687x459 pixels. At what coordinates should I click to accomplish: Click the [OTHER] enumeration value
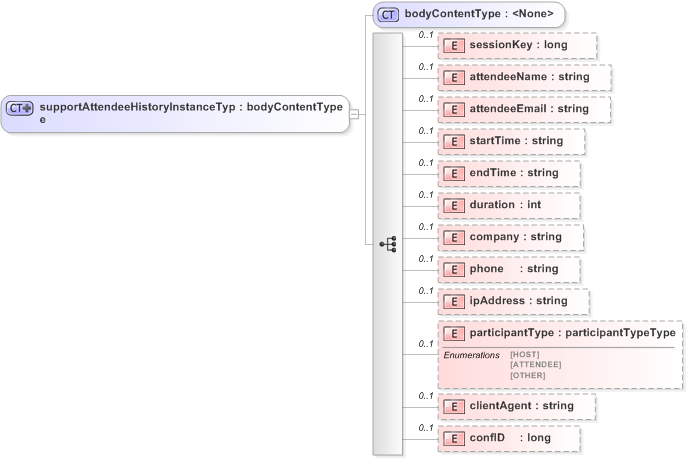coord(528,375)
